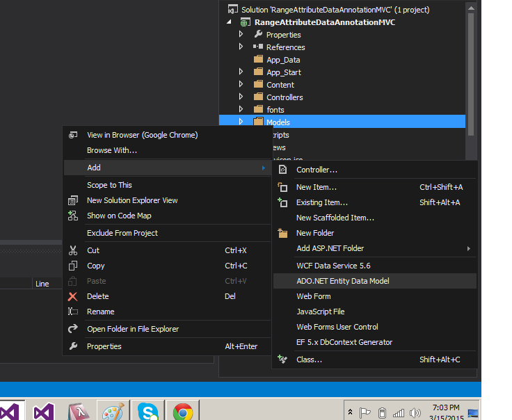
Task: Click the scrollbar up arrow
Action: click(471, 8)
